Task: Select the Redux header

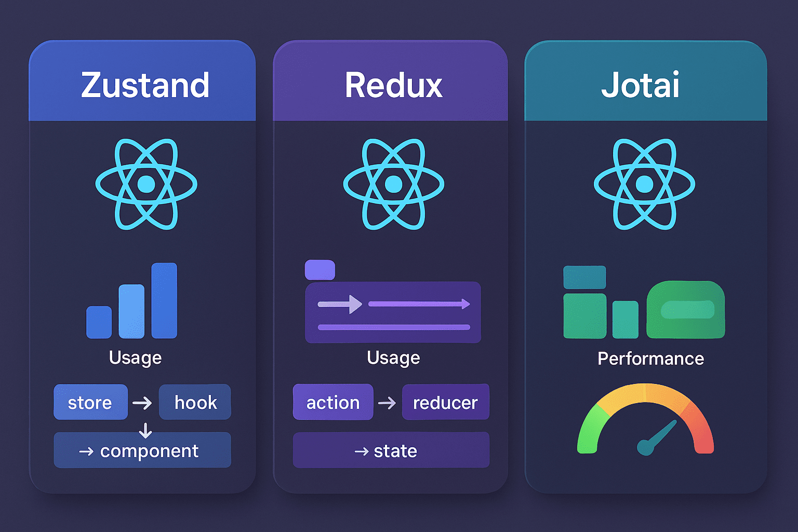Action: click(x=390, y=81)
